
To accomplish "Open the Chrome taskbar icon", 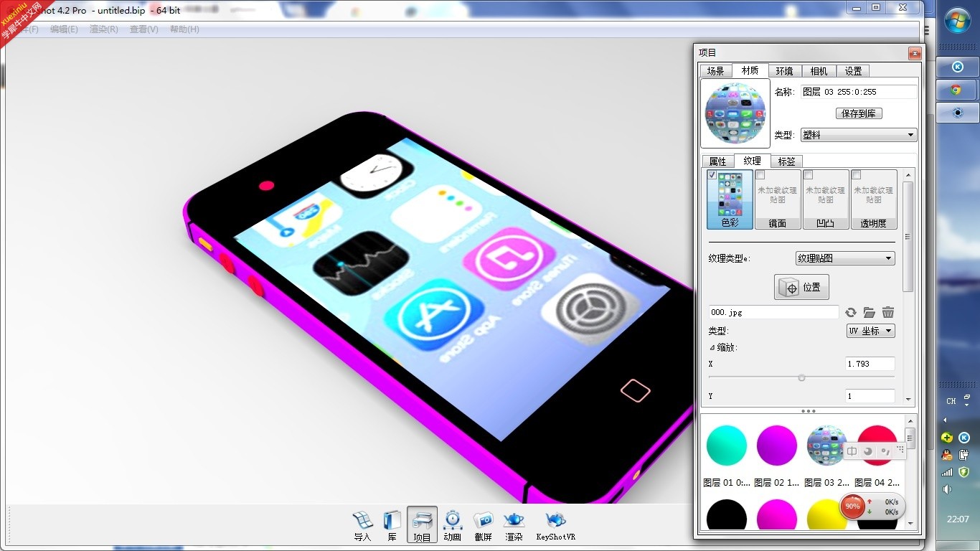I will 956,90.
